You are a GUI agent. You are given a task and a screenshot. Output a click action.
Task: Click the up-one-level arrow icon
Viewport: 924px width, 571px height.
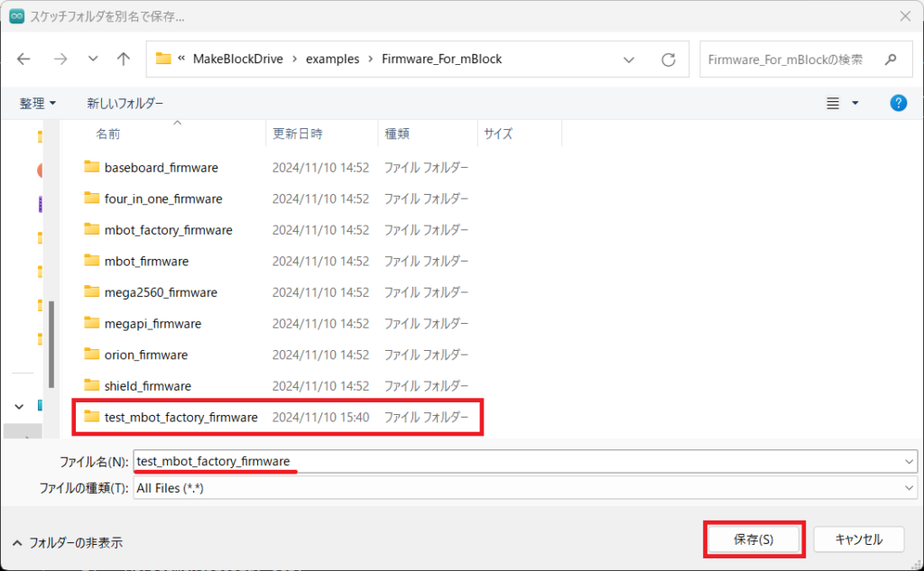click(x=124, y=60)
